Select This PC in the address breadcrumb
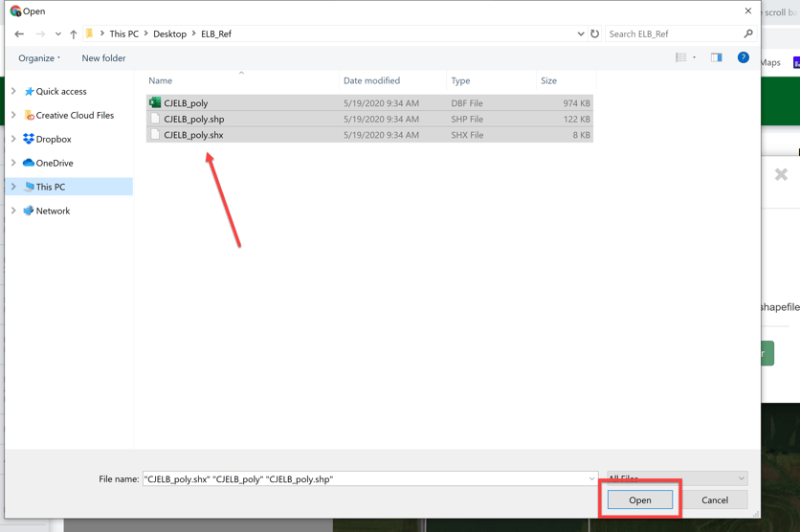 click(124, 34)
